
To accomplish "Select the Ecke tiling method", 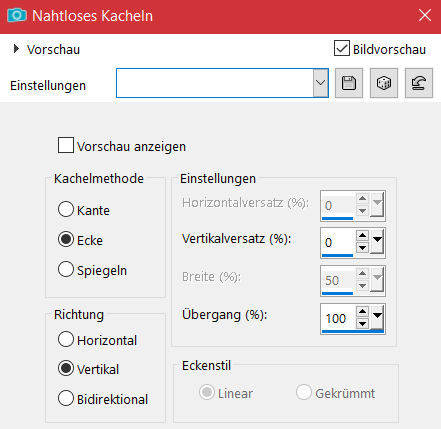I will coord(66,239).
